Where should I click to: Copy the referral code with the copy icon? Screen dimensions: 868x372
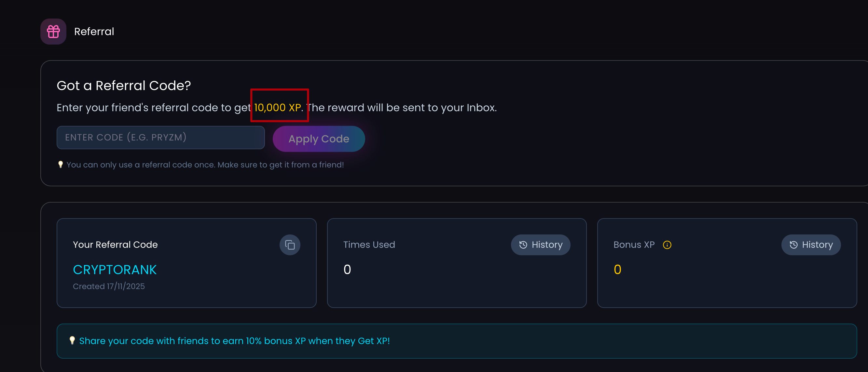289,245
